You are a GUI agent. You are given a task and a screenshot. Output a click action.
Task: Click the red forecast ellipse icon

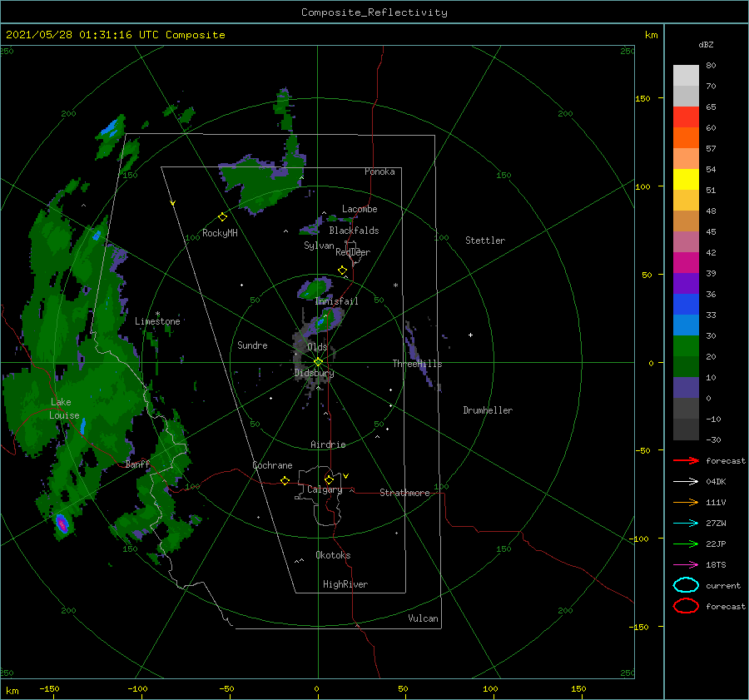coord(686,606)
